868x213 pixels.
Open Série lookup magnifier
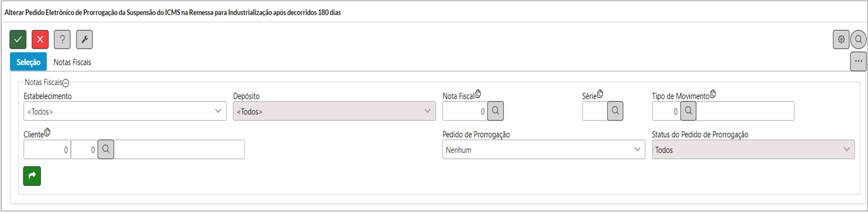pyautogui.click(x=615, y=111)
